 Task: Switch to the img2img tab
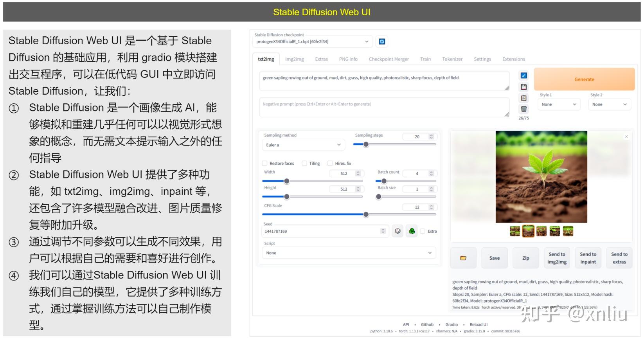click(294, 59)
